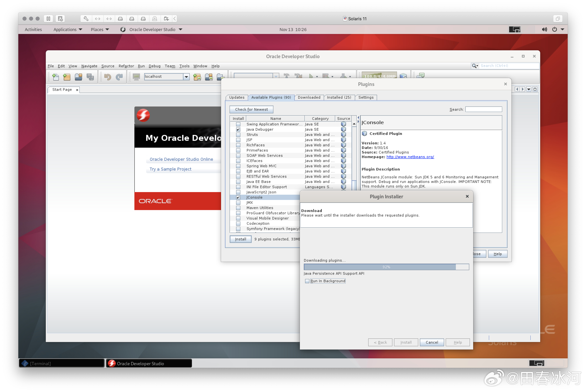The width and height of the screenshot is (586, 392).
Task: Uncheck the Java Debugger install checkbox
Action: 238,130
